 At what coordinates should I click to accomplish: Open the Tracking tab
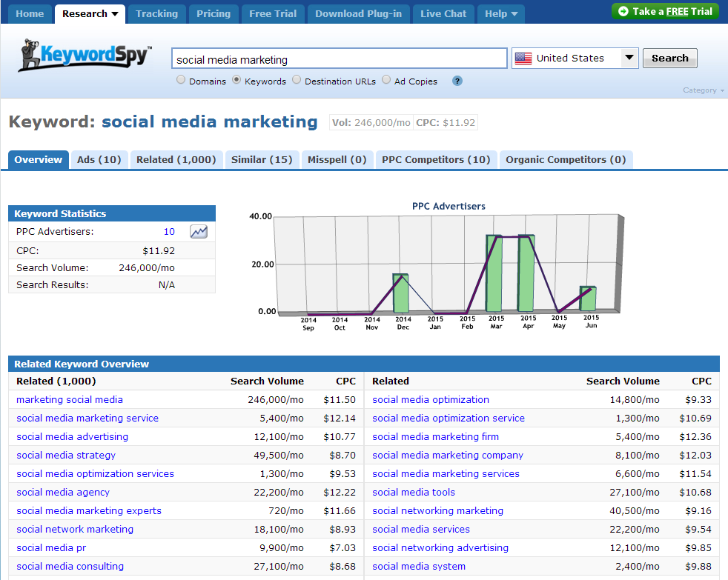(x=157, y=14)
